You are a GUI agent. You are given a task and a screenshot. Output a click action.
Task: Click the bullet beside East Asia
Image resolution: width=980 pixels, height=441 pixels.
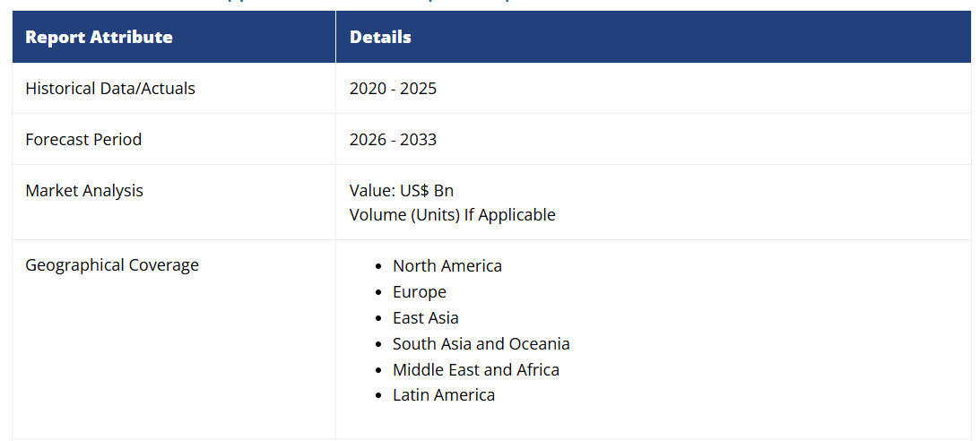click(379, 319)
